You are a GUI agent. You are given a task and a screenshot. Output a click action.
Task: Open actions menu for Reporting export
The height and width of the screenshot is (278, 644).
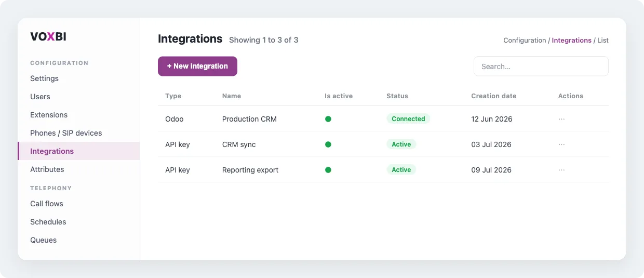pyautogui.click(x=561, y=170)
